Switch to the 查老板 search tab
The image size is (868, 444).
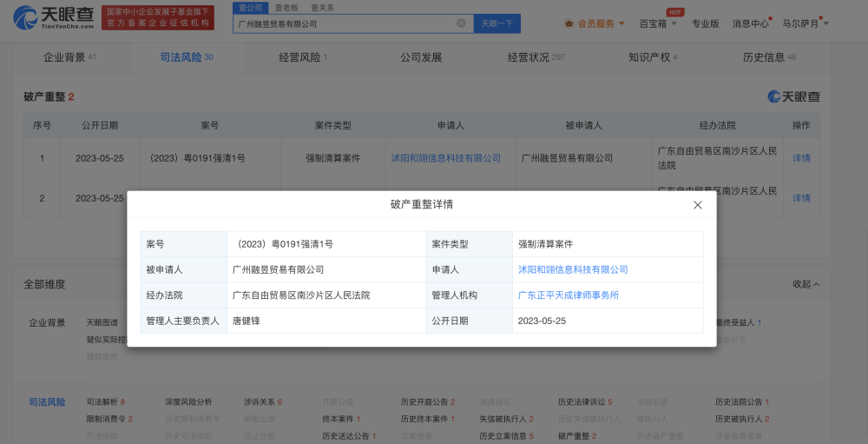click(286, 7)
